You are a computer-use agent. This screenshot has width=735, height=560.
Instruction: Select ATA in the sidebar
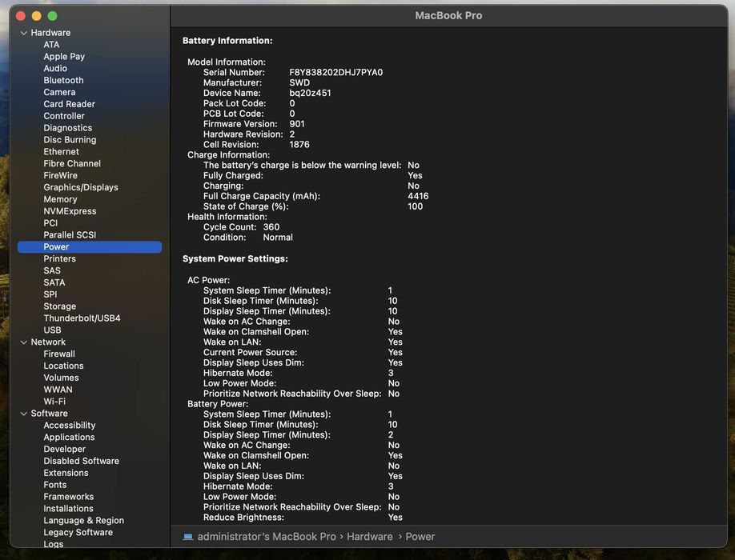pyautogui.click(x=51, y=45)
